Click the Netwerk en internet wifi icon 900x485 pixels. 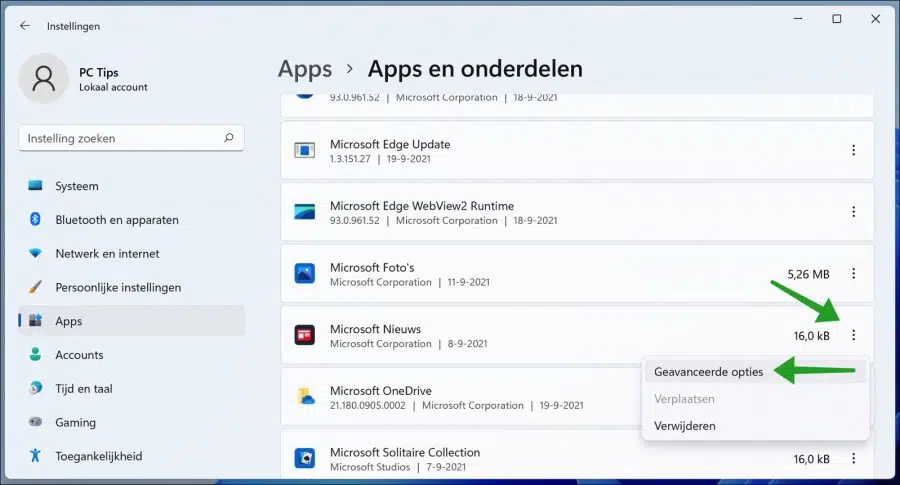point(36,253)
